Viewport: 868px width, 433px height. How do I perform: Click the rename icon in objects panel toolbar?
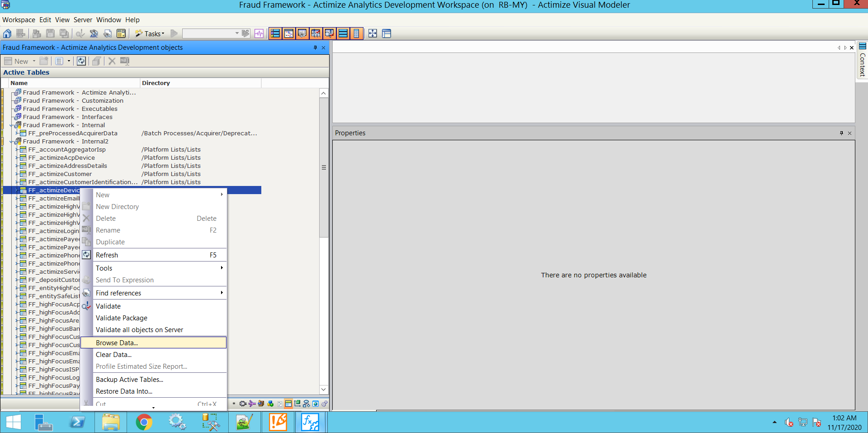coord(125,61)
